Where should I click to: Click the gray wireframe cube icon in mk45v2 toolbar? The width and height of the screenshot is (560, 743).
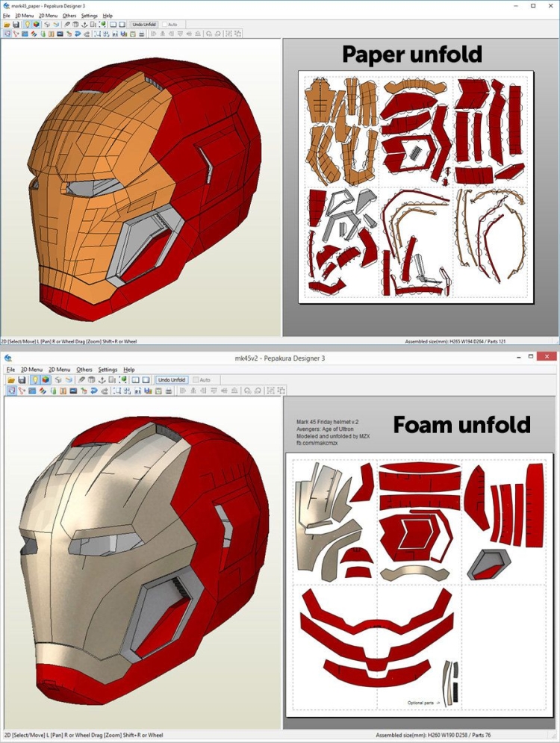[x=57, y=379]
